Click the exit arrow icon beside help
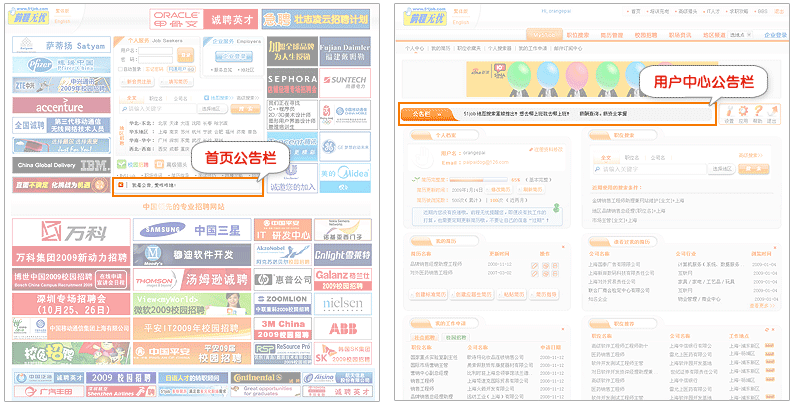Screen dimensions: 800x411 point(773,111)
